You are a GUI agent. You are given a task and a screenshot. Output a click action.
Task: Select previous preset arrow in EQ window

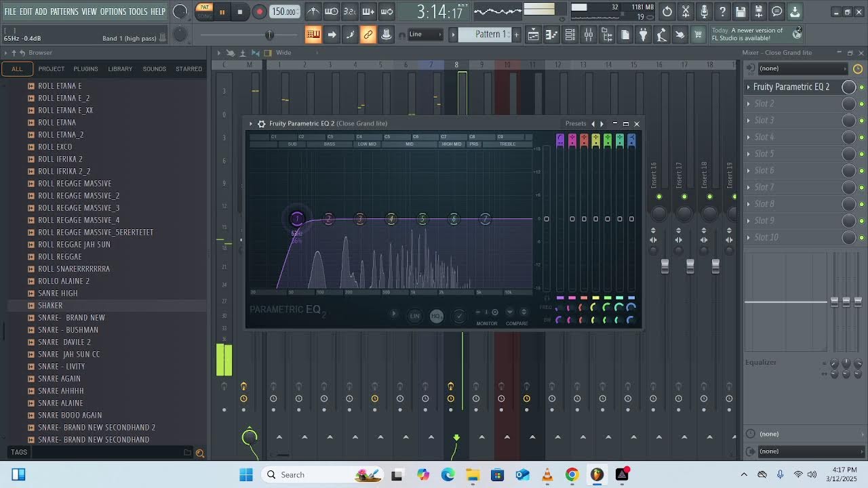tap(593, 124)
